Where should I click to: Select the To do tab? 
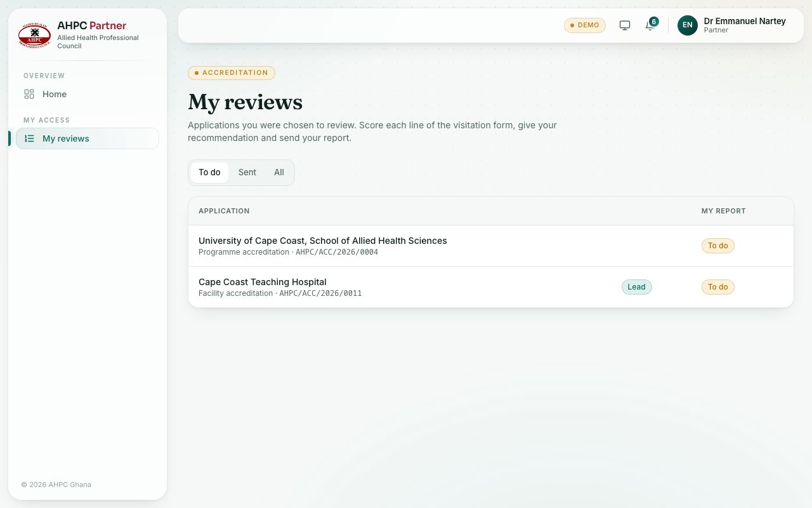(209, 173)
